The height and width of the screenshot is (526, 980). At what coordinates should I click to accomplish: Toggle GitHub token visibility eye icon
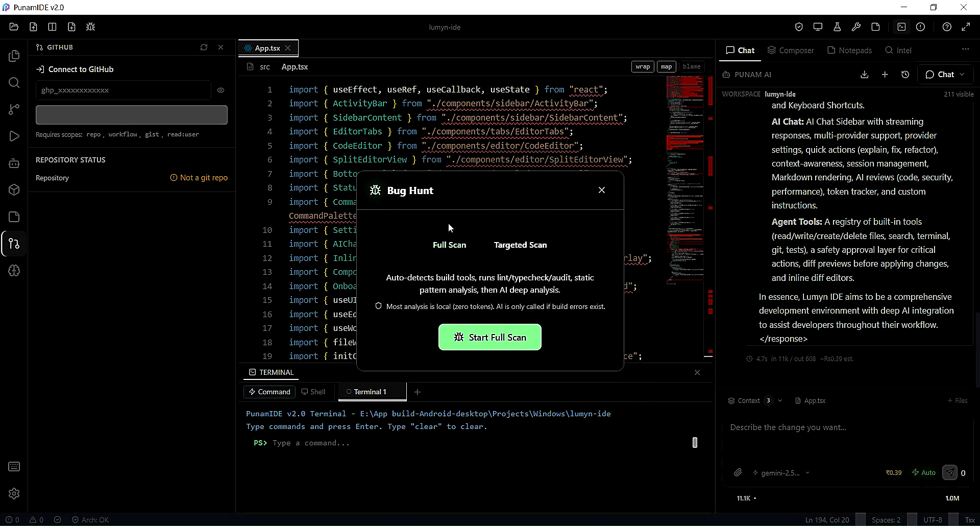point(220,90)
